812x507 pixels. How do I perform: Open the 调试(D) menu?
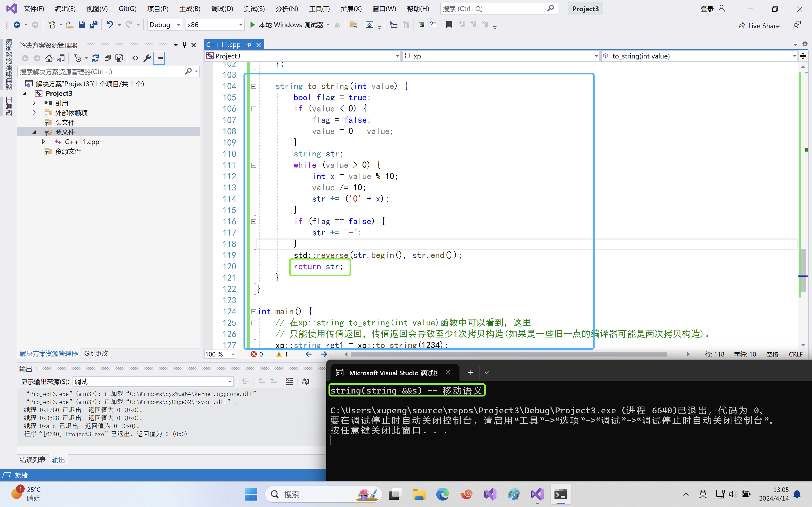pos(222,9)
